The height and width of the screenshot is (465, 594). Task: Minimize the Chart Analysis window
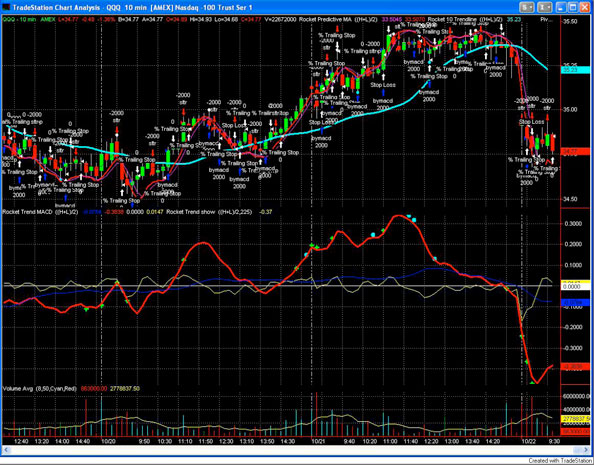click(x=562, y=7)
